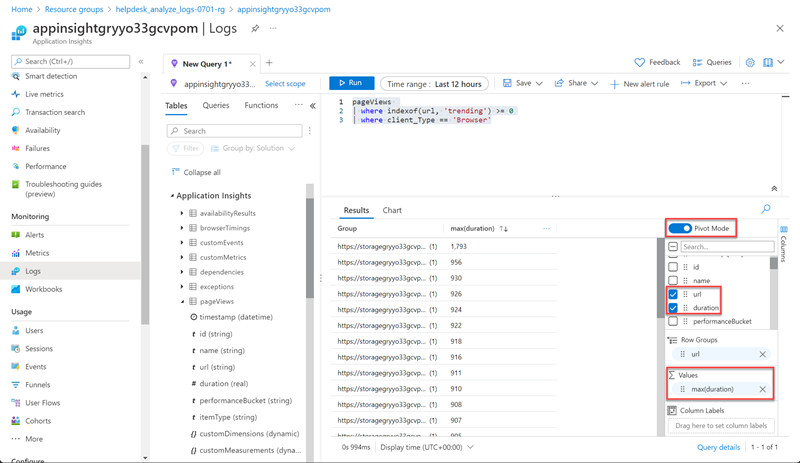The image size is (800, 463).
Task: Close the New Query 1 tab
Action: tap(253, 64)
